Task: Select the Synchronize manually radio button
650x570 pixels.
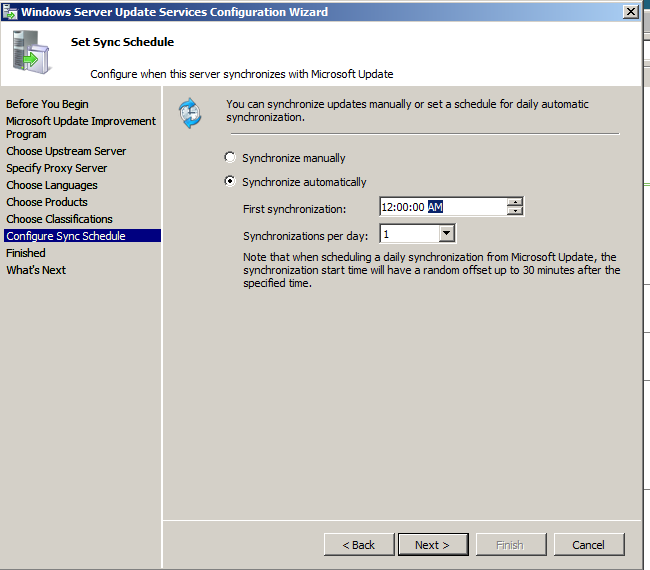Action: coord(230,158)
